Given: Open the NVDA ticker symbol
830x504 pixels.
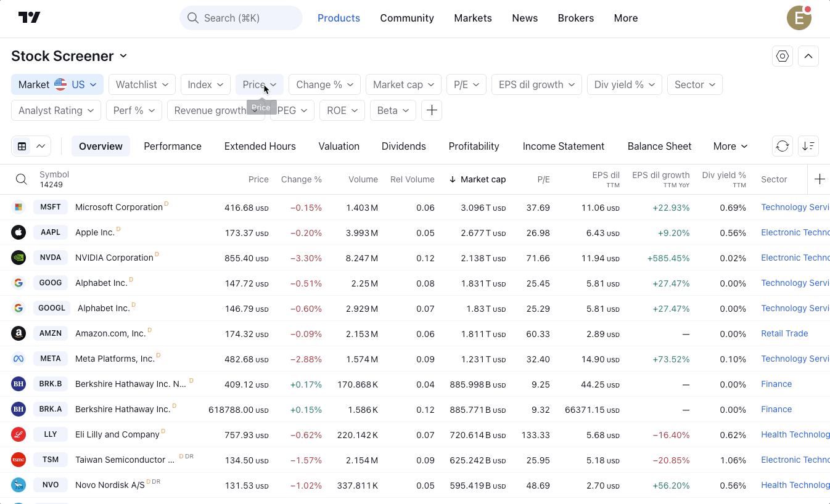Looking at the screenshot, I should [51, 258].
